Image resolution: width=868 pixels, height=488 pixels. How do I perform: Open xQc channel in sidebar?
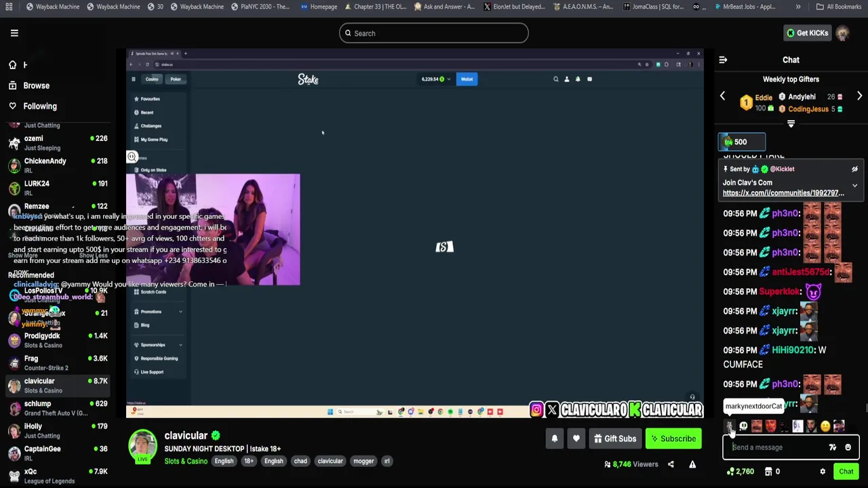click(x=58, y=476)
